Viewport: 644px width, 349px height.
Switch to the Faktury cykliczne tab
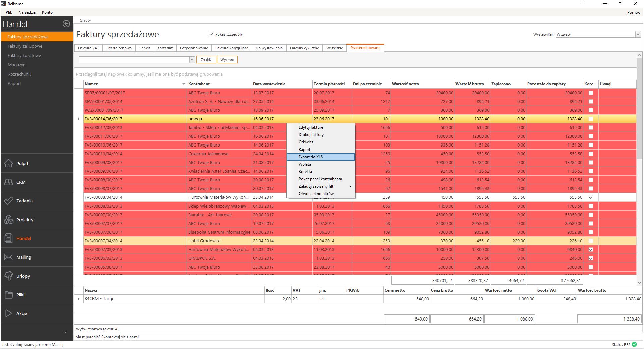[304, 48]
